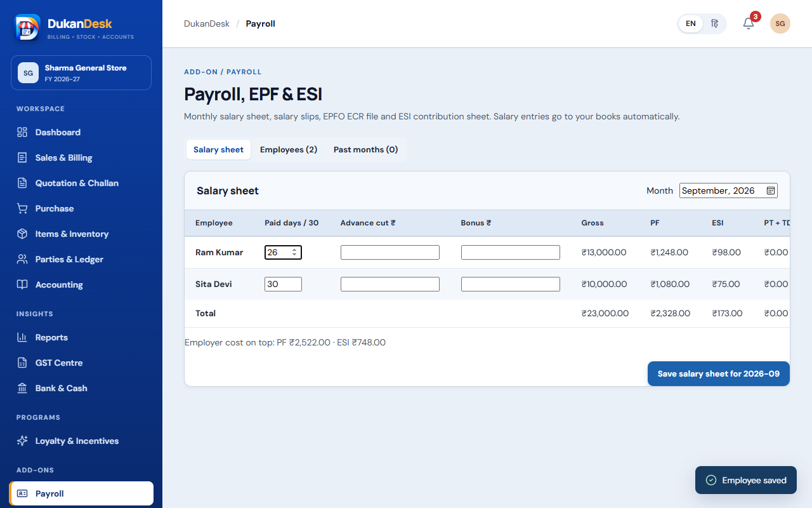Click the GST Centre icon
Image resolution: width=812 pixels, height=508 pixels.
(x=22, y=363)
